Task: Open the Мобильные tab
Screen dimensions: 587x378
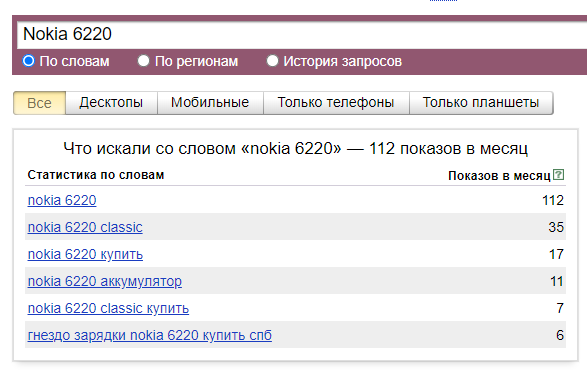Action: pyautogui.click(x=210, y=103)
